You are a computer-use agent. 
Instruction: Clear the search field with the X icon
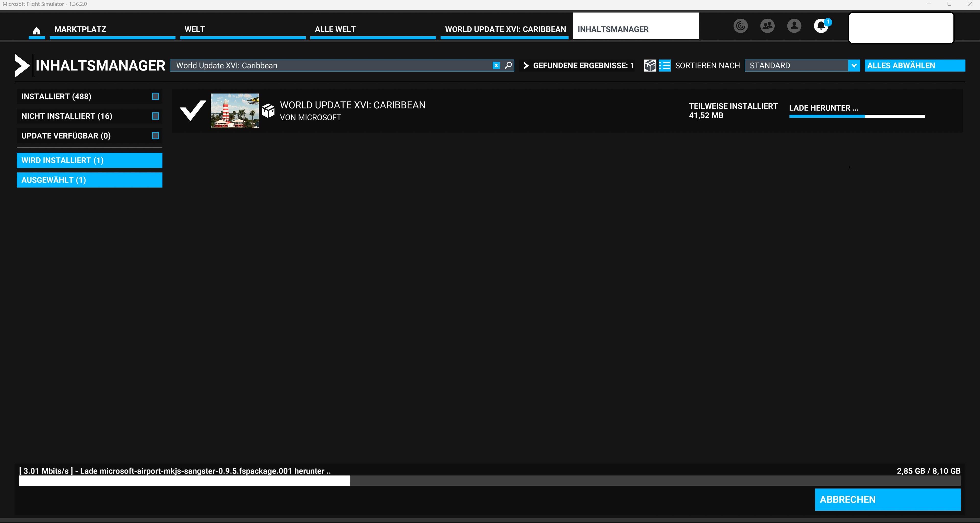pyautogui.click(x=496, y=65)
